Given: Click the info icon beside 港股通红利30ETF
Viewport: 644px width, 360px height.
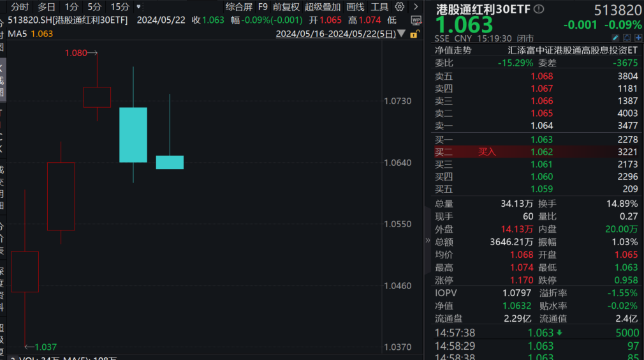Looking at the screenshot, I should (x=539, y=9).
